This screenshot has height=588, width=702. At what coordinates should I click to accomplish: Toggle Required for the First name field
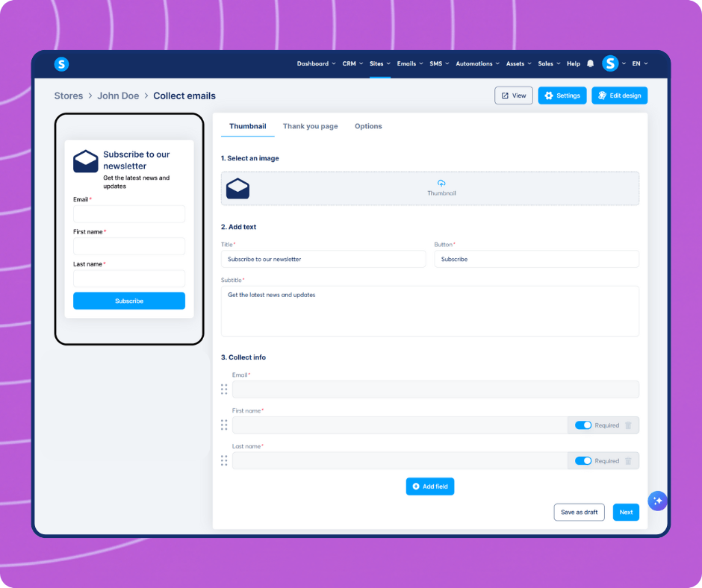[583, 425]
